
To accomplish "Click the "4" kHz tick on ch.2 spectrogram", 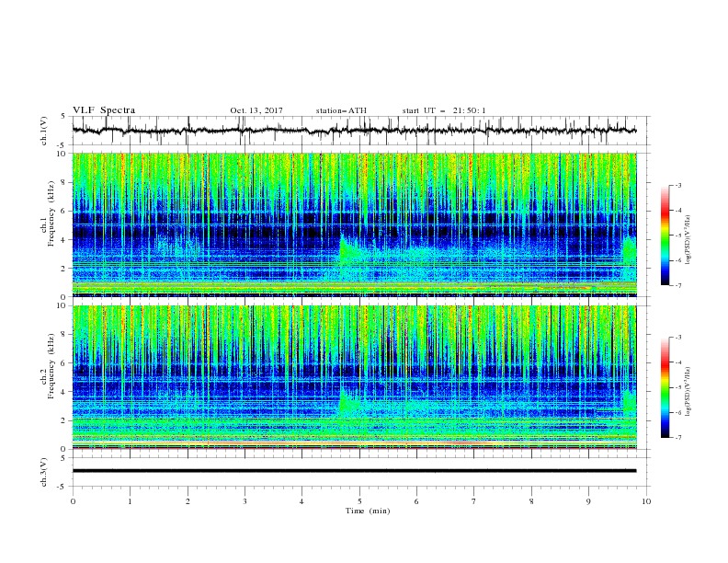I will click(64, 392).
